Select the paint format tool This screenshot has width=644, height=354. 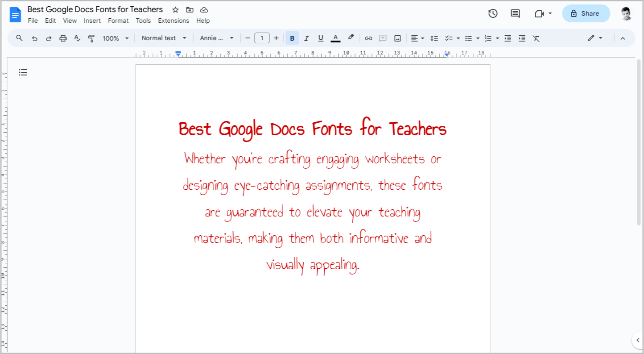click(91, 38)
